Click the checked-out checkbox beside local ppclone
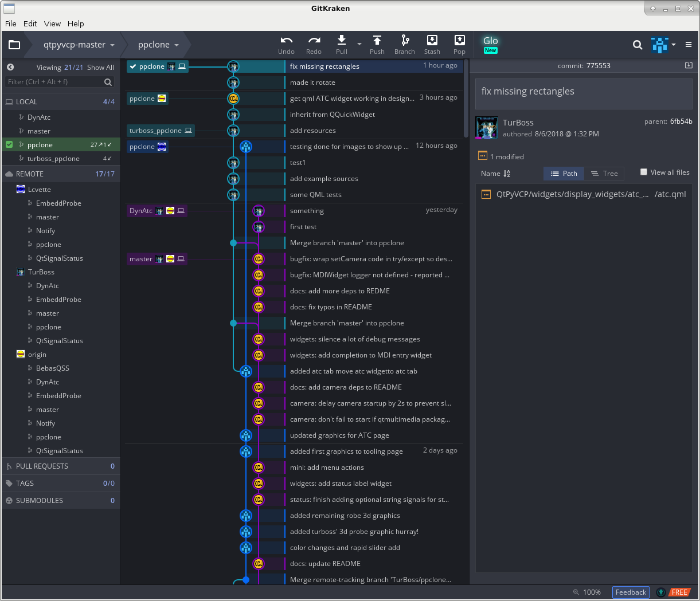Viewport: 700px width, 601px height. pyautogui.click(x=9, y=144)
